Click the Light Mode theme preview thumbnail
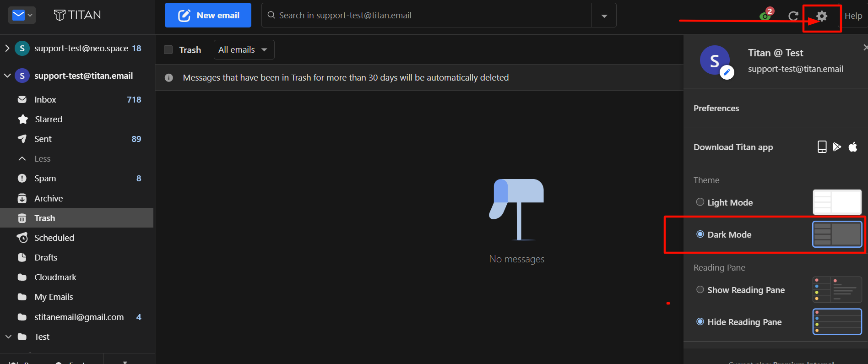Image resolution: width=868 pixels, height=364 pixels. click(837, 202)
